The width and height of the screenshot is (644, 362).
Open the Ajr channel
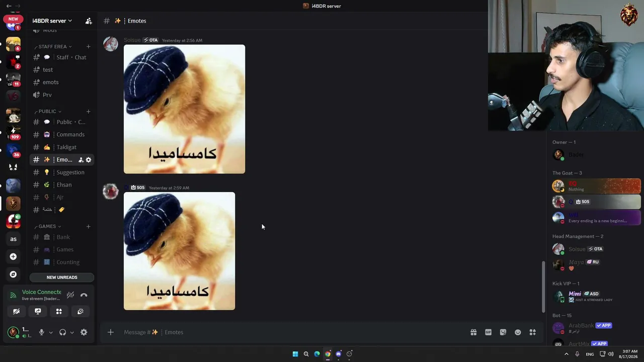[62, 198]
